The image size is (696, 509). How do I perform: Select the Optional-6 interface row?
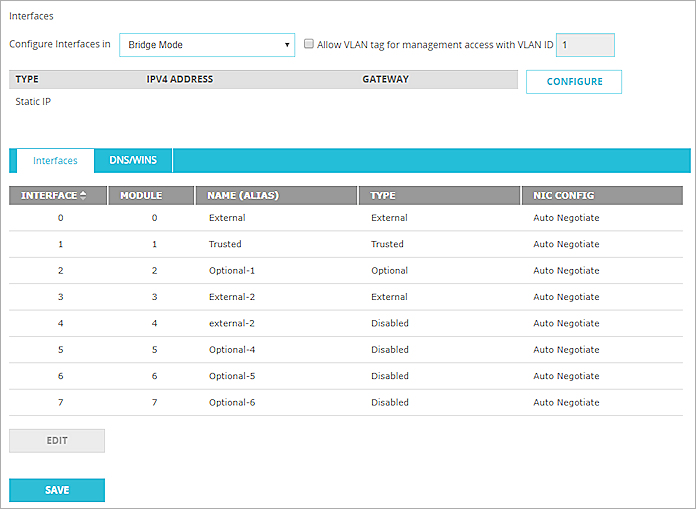(232, 402)
